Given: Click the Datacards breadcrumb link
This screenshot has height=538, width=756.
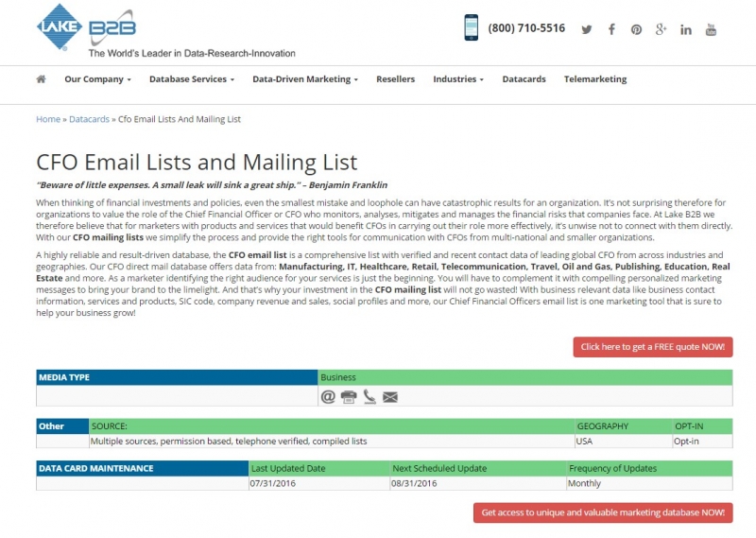Looking at the screenshot, I should [89, 119].
